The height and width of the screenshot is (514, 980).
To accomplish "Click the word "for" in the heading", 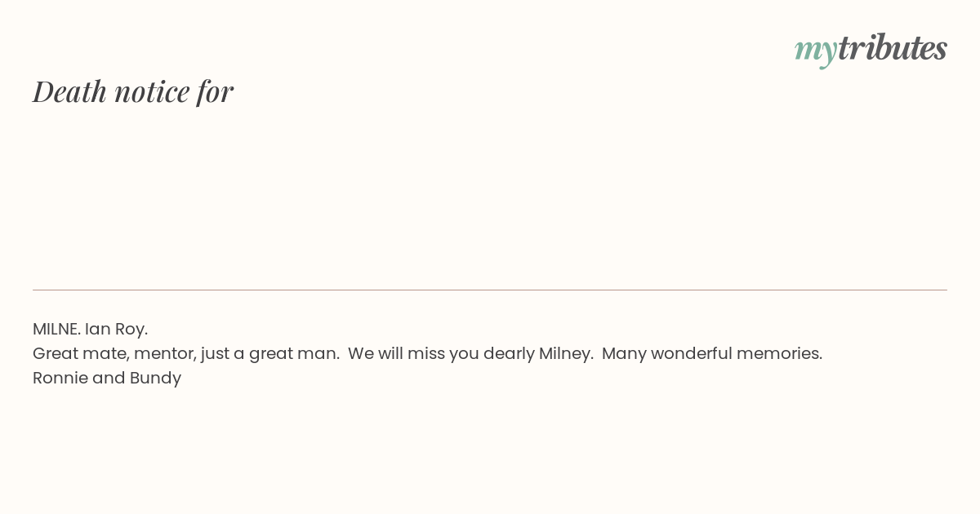I will 215,92.
